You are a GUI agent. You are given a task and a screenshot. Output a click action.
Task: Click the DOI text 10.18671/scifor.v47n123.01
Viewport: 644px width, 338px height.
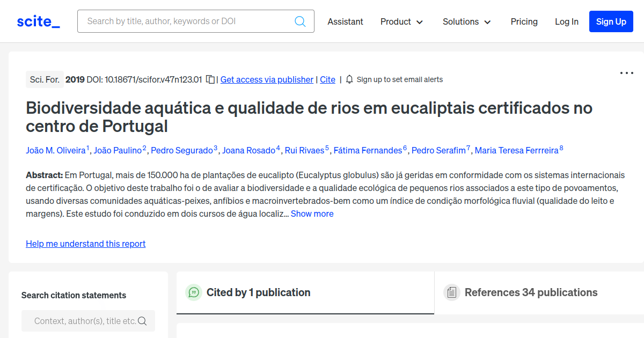(x=153, y=79)
